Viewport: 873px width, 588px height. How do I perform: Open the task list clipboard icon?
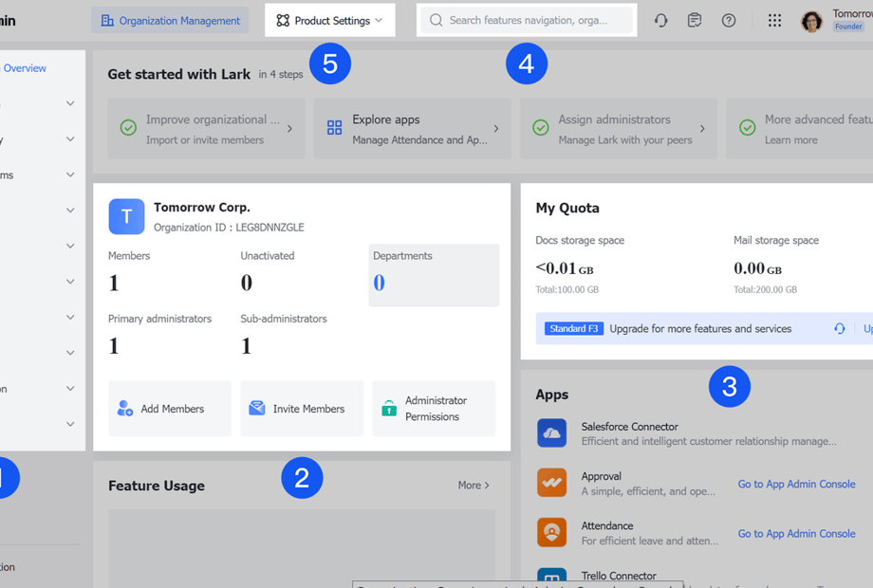tap(695, 21)
